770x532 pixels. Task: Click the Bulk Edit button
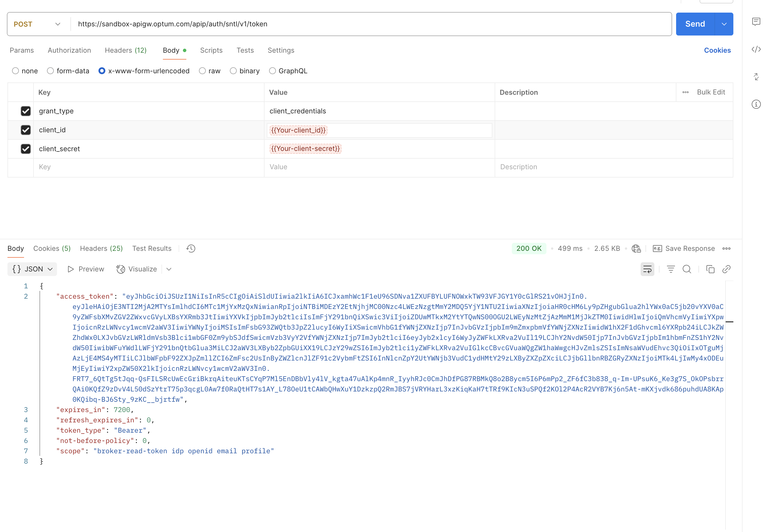[711, 92]
